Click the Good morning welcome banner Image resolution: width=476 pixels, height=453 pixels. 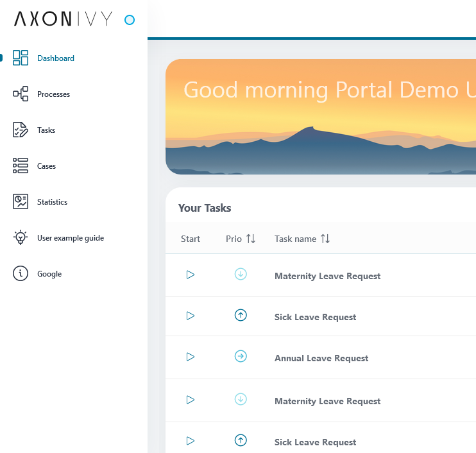[x=321, y=117]
